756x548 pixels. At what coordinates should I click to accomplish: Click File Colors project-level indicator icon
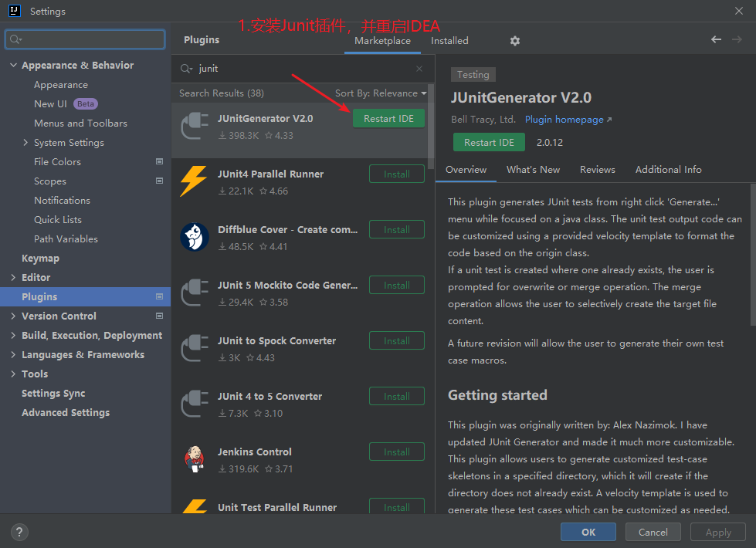pyautogui.click(x=159, y=161)
